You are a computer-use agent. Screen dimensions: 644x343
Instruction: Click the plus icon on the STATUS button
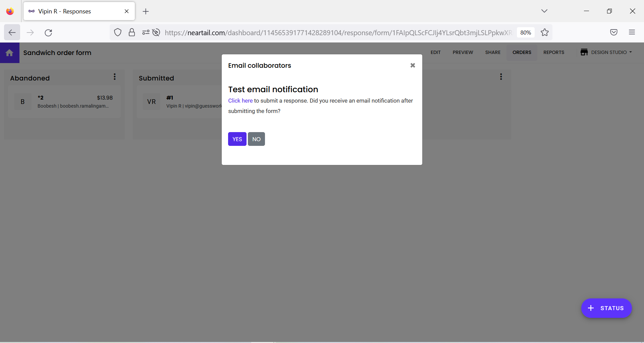pos(591,308)
